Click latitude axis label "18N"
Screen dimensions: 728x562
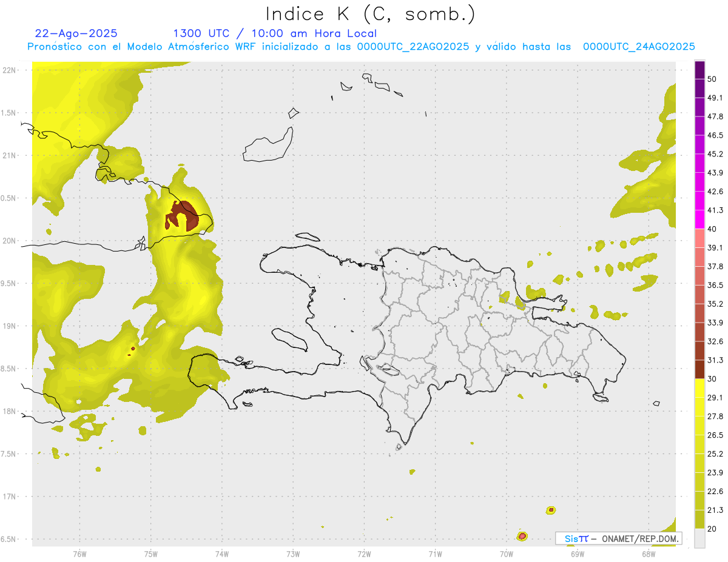point(9,412)
